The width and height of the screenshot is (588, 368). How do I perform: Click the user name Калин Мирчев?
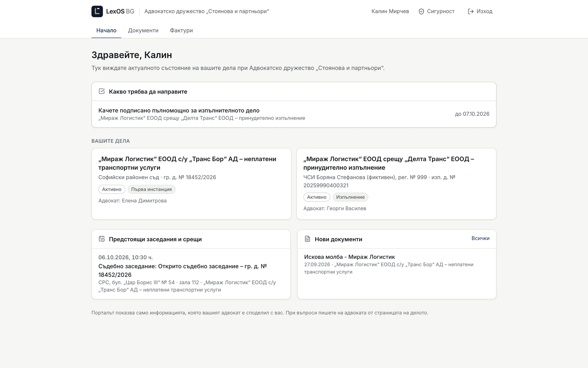coord(390,11)
